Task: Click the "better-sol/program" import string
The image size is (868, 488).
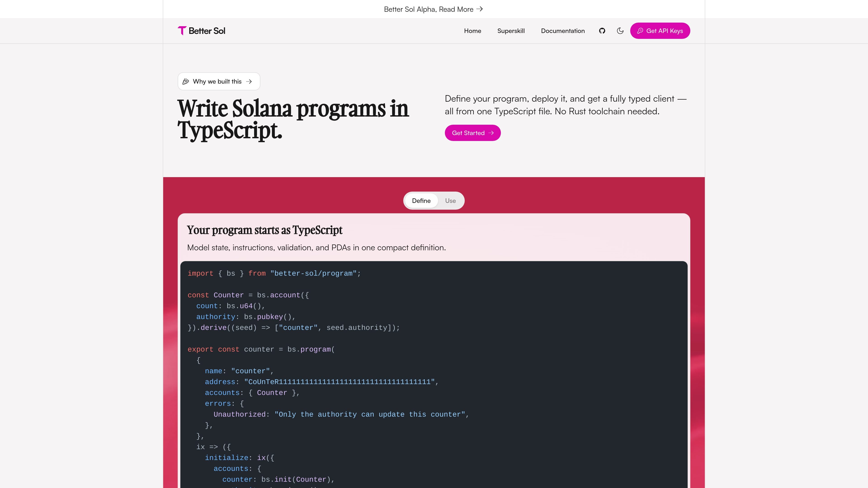Action: pos(313,273)
